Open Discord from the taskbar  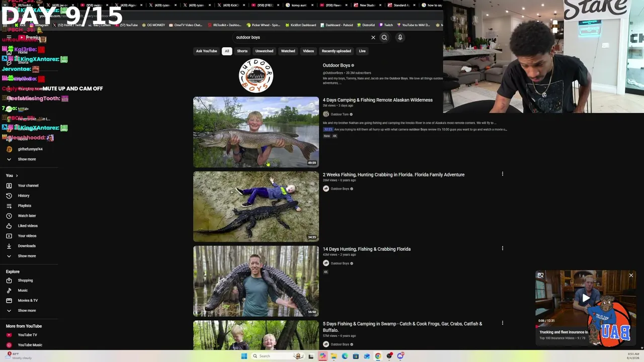coord(400,356)
